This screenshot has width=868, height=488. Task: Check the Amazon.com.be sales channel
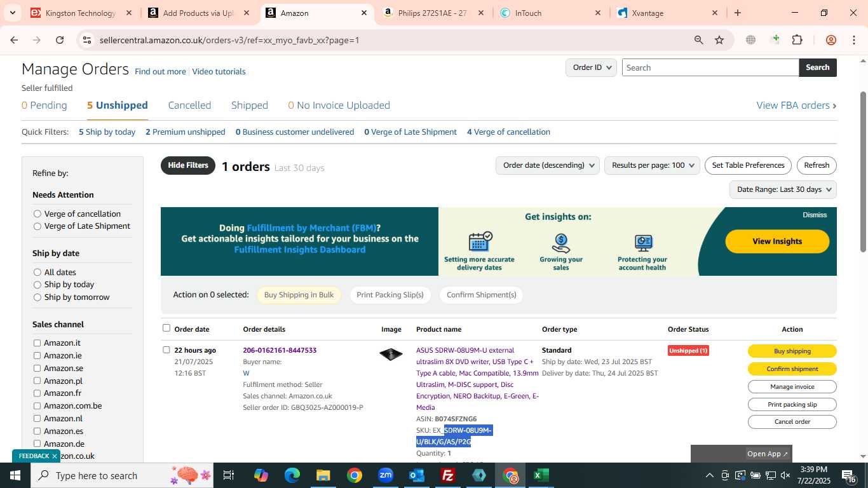(x=37, y=406)
